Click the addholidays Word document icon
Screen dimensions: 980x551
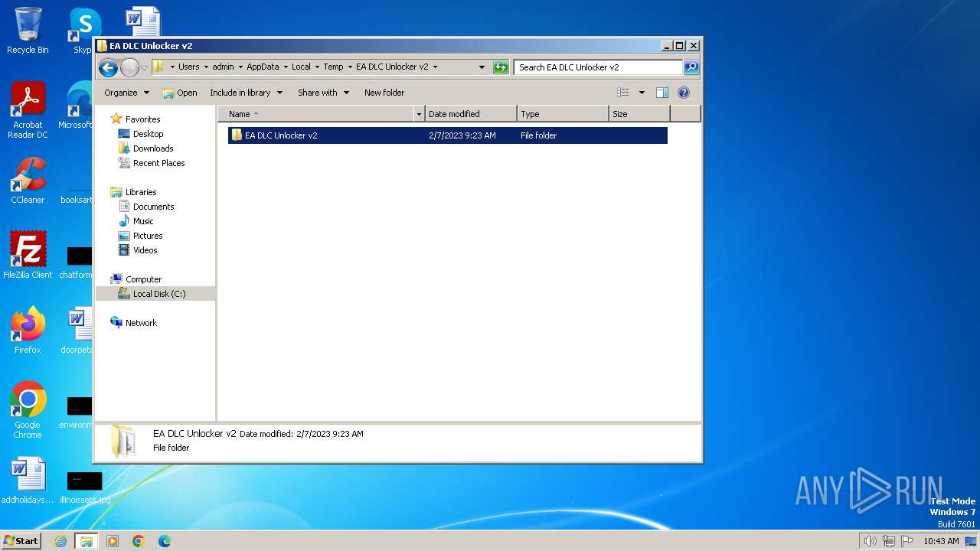(x=28, y=481)
